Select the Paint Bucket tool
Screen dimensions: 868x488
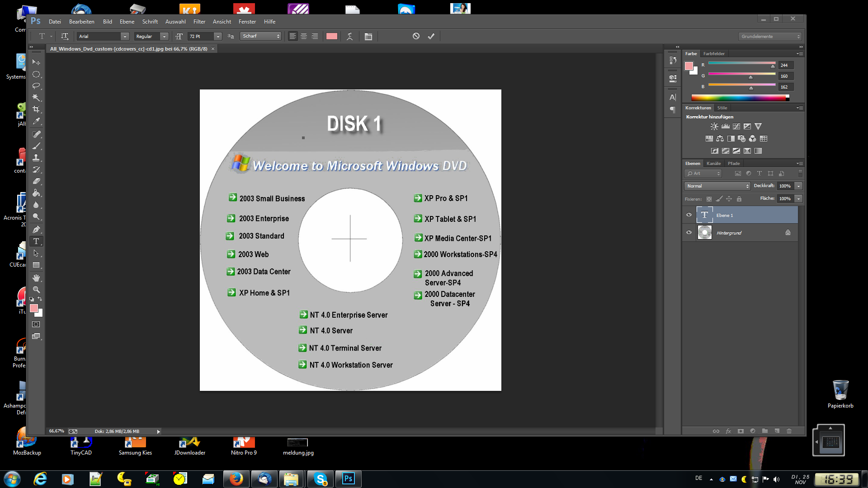pyautogui.click(x=36, y=193)
